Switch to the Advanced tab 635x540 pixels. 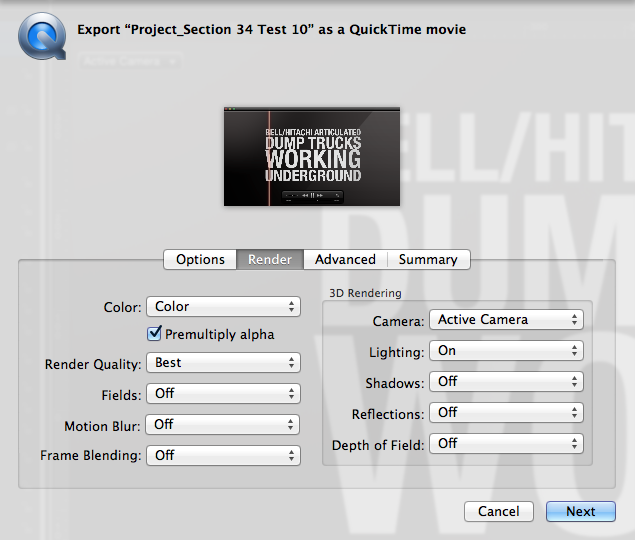point(345,259)
